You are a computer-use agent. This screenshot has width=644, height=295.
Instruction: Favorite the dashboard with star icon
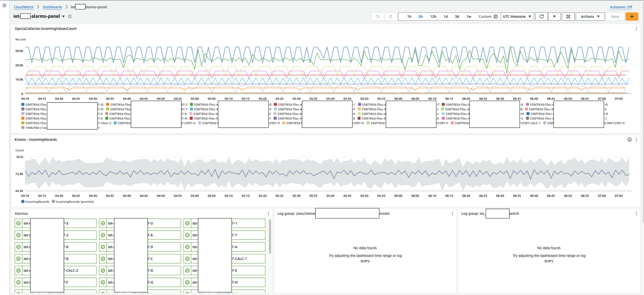pyautogui.click(x=70, y=17)
